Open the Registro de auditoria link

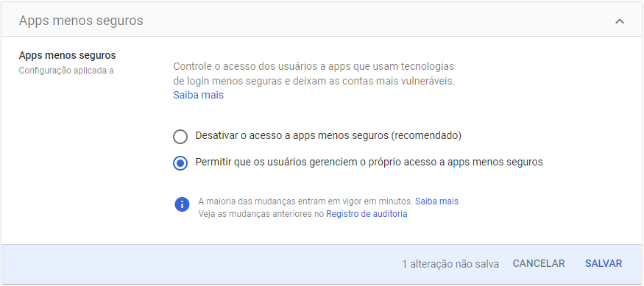(x=367, y=214)
